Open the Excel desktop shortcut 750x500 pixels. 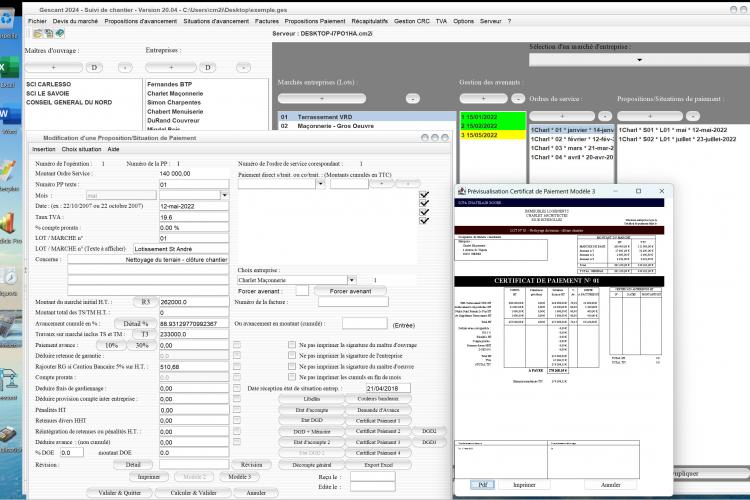7,68
